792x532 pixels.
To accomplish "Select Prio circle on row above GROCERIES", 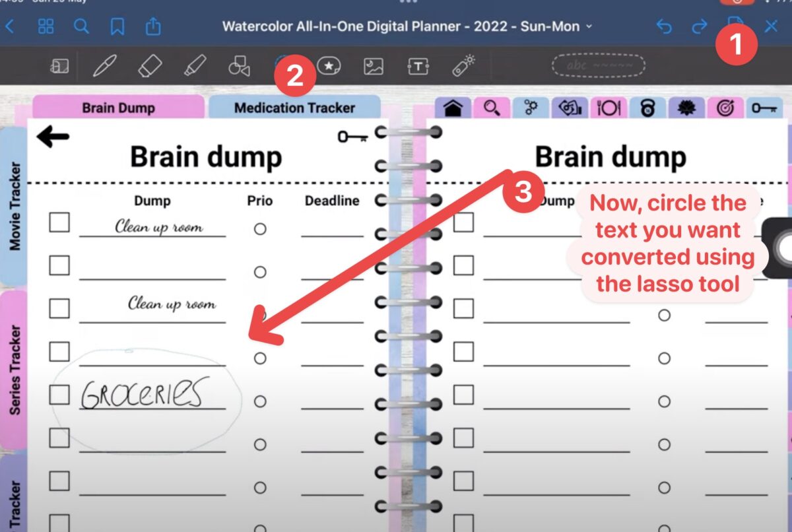I will pyautogui.click(x=260, y=358).
